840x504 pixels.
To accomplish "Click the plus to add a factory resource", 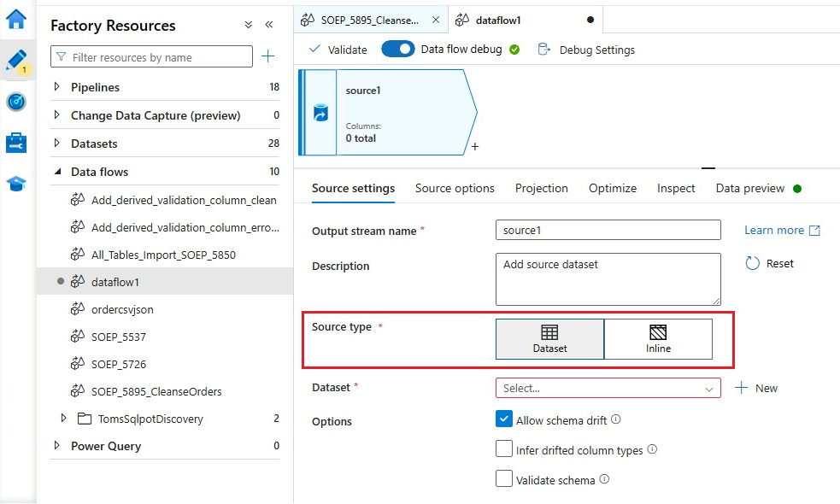I will 268,56.
